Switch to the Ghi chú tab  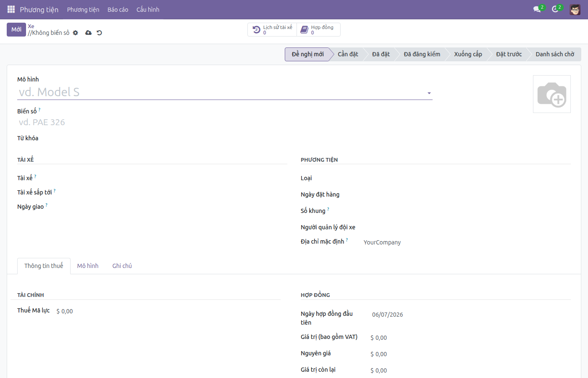[122, 266]
